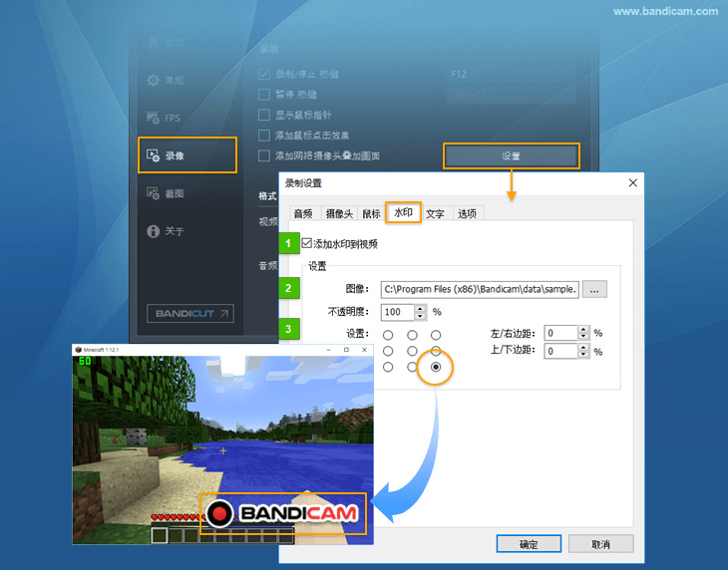Increase 上/下边距 margin with up arrow
This screenshot has width=728, height=570.
(x=582, y=347)
